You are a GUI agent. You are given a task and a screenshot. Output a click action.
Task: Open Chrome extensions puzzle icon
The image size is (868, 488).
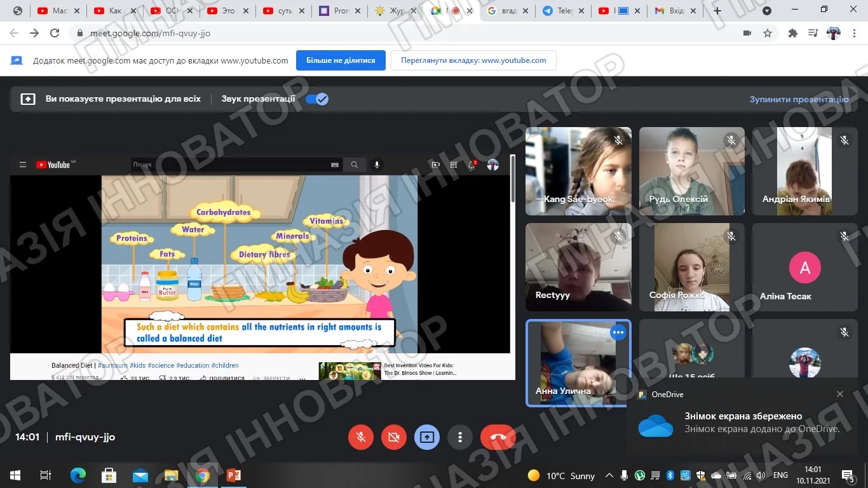tap(792, 33)
